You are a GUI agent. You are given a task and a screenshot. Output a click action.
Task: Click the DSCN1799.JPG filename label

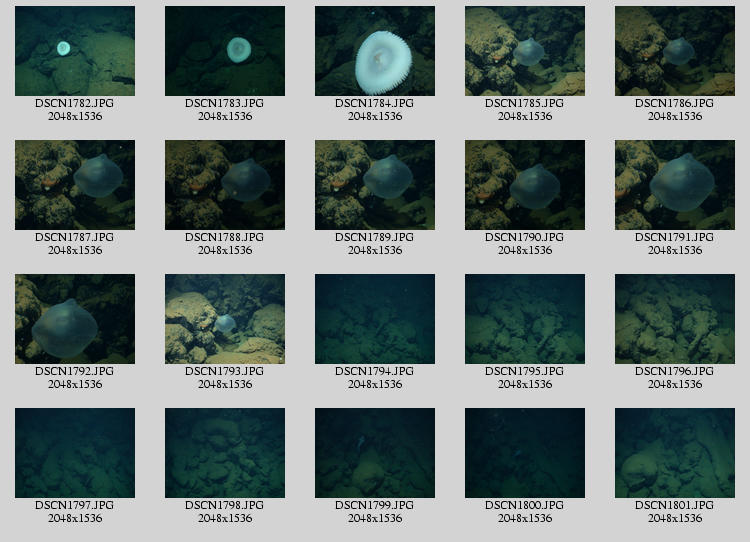pyautogui.click(x=375, y=506)
